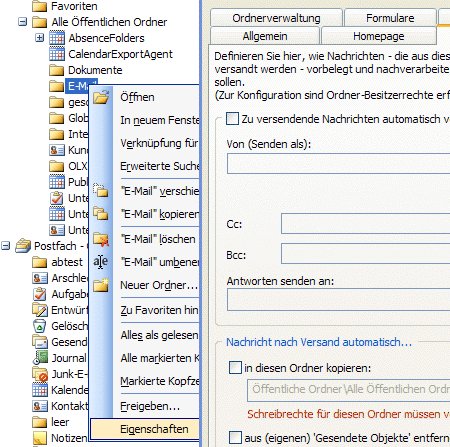The height and width of the screenshot is (447, 450).
Task: Click the Junk-E-Mail folder icon
Action: 40,374
